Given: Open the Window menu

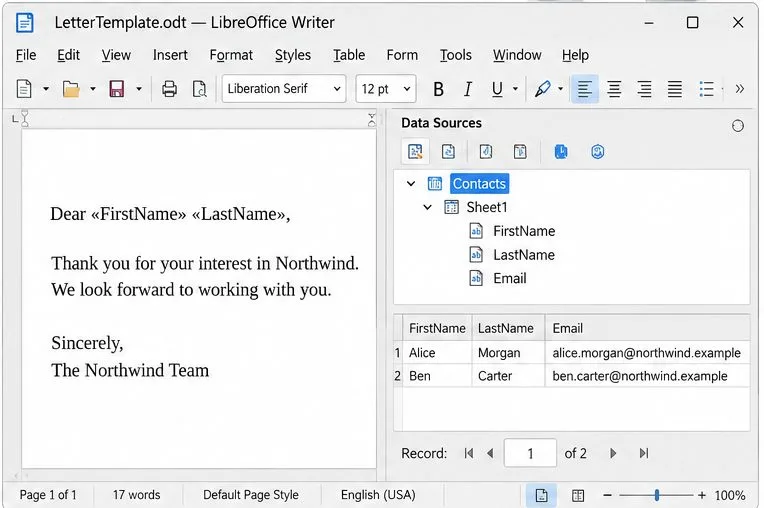Looking at the screenshot, I should point(517,55).
